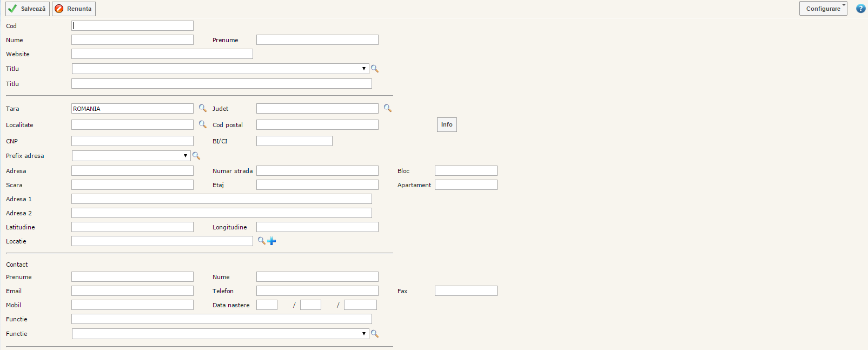
Task: Add new location with blue plus icon
Action: point(271,241)
